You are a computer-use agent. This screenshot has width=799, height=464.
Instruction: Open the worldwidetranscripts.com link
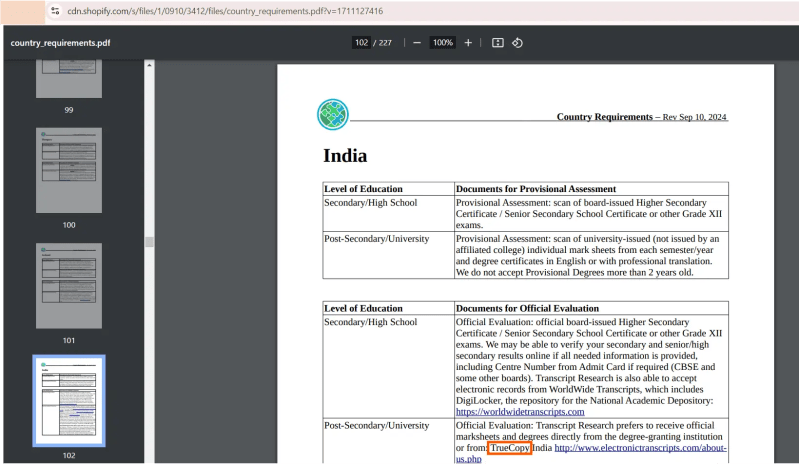tap(520, 412)
